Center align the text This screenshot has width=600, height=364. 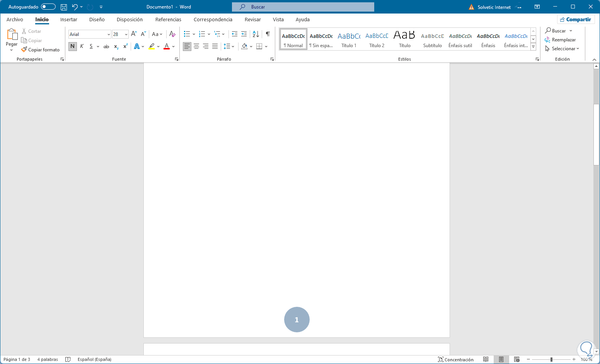point(196,46)
